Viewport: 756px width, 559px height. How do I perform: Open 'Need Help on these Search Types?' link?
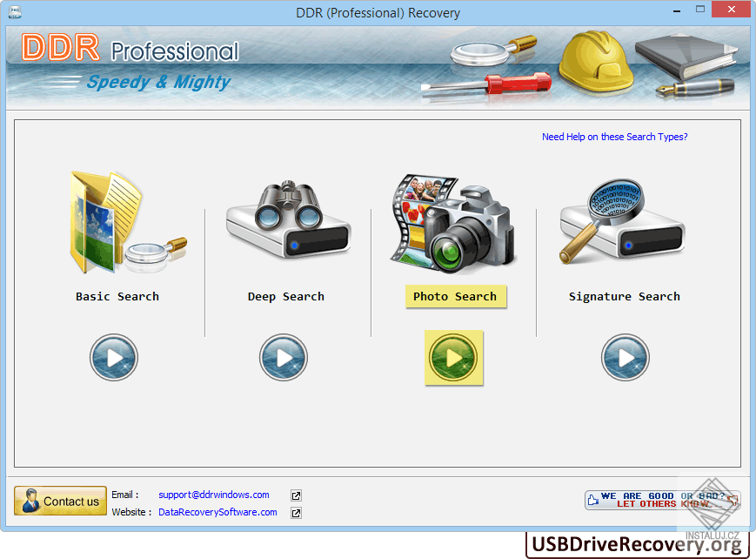tap(614, 137)
